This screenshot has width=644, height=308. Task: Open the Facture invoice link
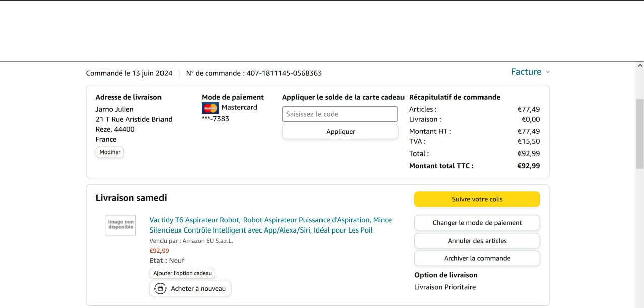click(x=526, y=72)
